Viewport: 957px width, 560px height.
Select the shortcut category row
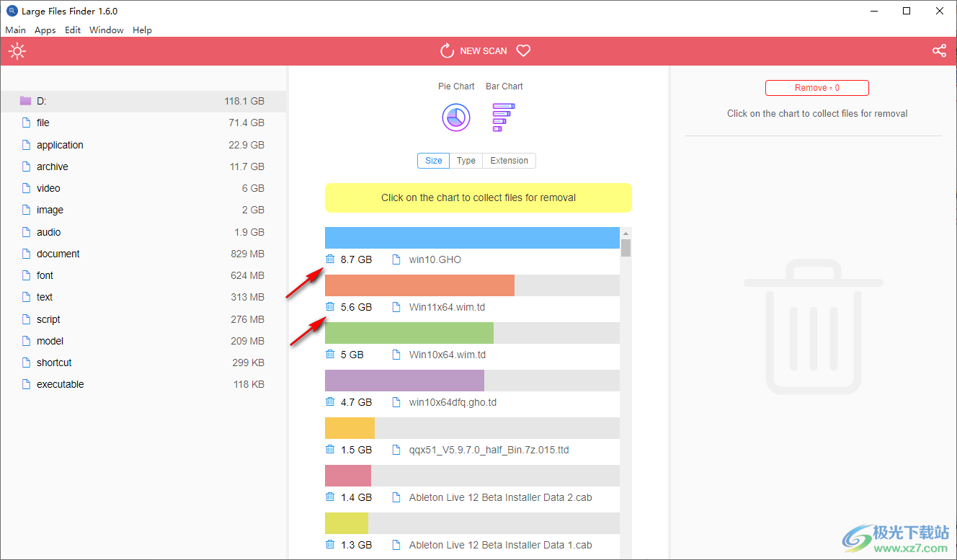(x=143, y=363)
